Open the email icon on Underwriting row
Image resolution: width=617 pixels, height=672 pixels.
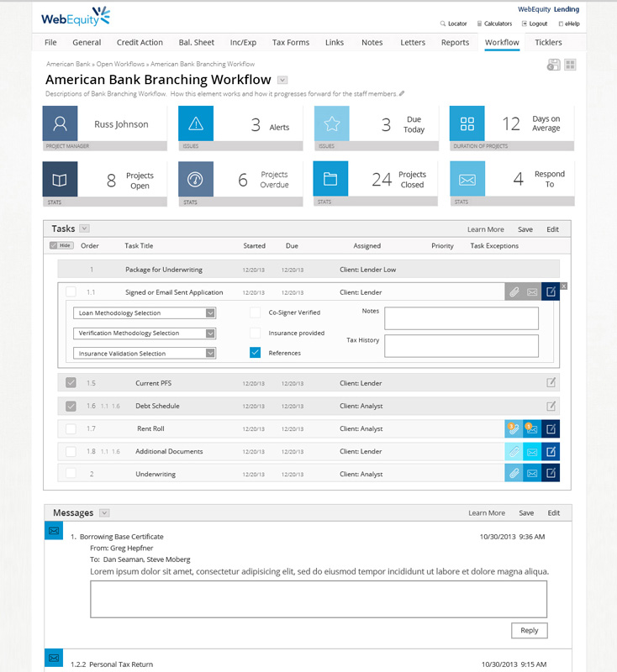click(532, 474)
